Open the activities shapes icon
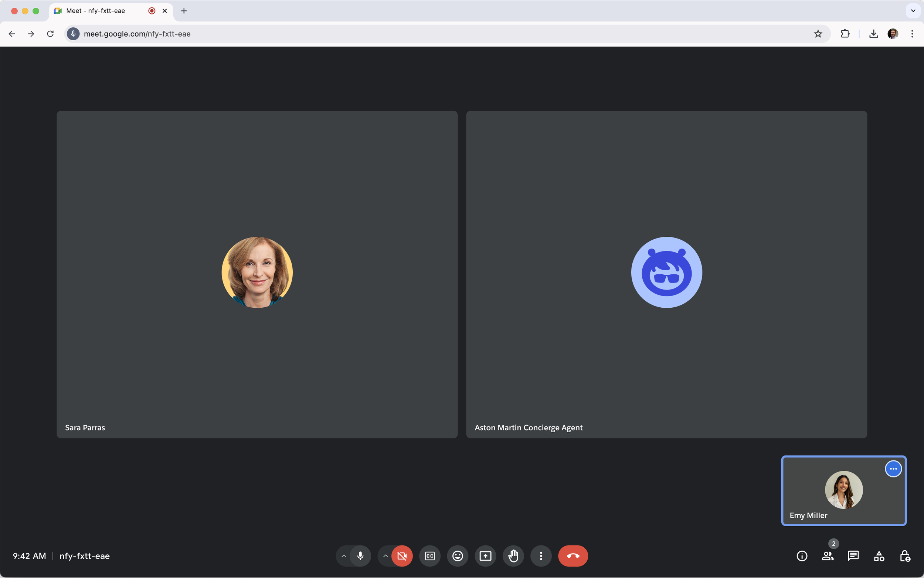Viewport: 924px width, 578px height. (x=879, y=556)
